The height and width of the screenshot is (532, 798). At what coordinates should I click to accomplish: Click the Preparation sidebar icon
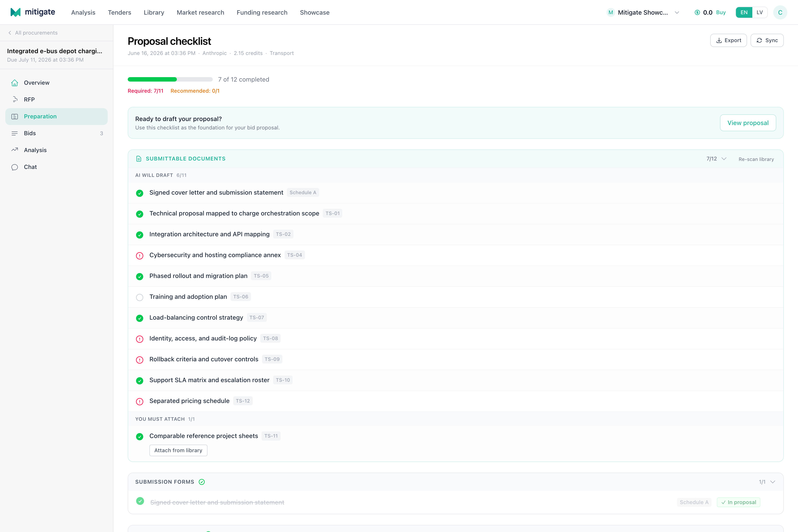[15, 116]
